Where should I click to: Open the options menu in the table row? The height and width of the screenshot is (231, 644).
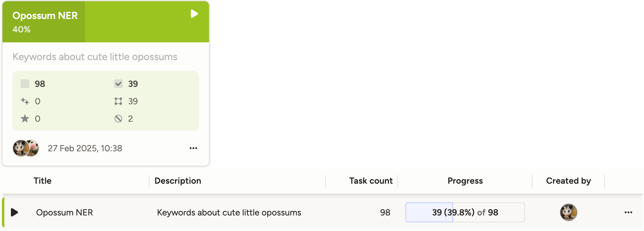tap(628, 212)
